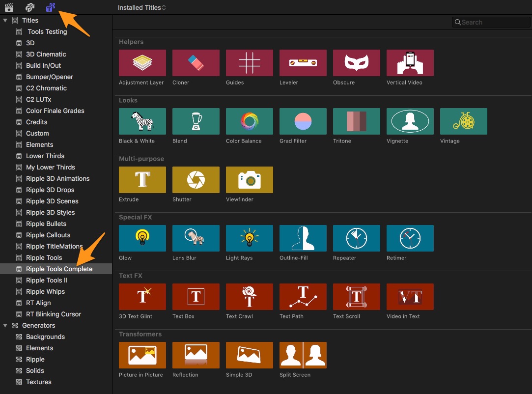Select the Ripple Whips category
Image resolution: width=532 pixels, height=394 pixels.
pyautogui.click(x=56, y=291)
